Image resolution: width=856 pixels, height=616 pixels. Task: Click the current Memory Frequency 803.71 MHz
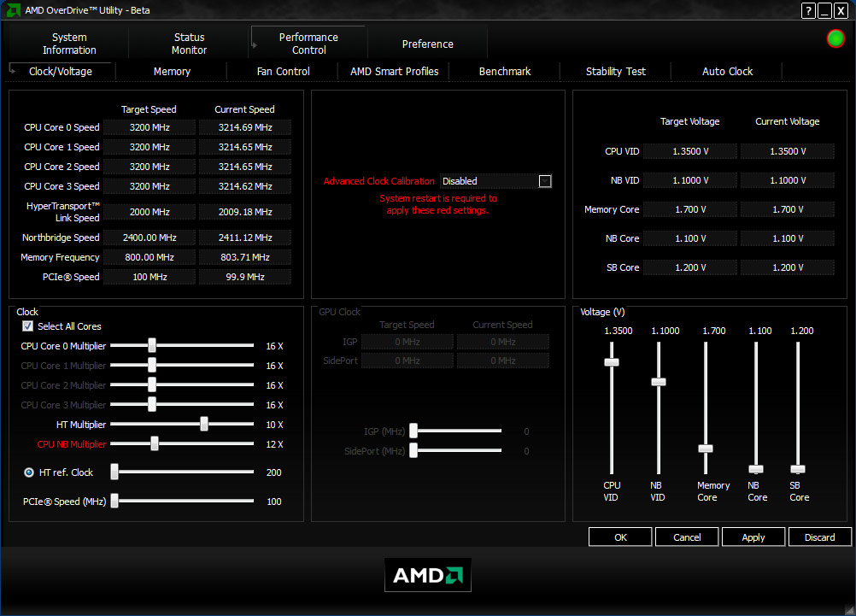tap(245, 257)
